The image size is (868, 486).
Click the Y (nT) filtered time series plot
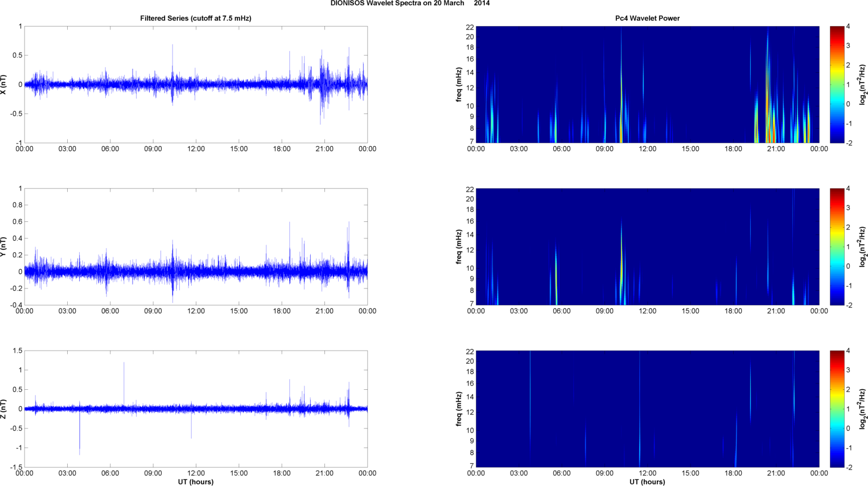click(x=196, y=247)
